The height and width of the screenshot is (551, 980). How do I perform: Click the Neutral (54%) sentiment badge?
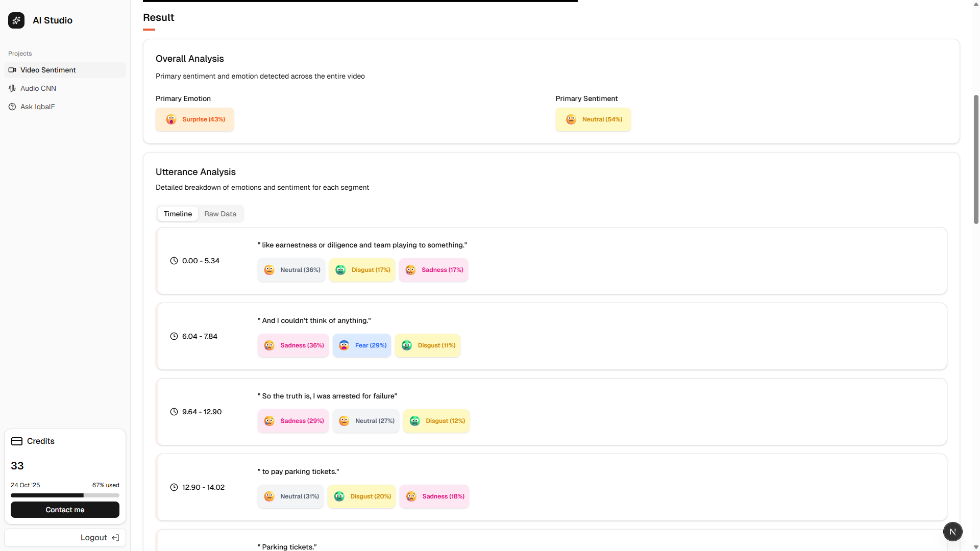593,119
